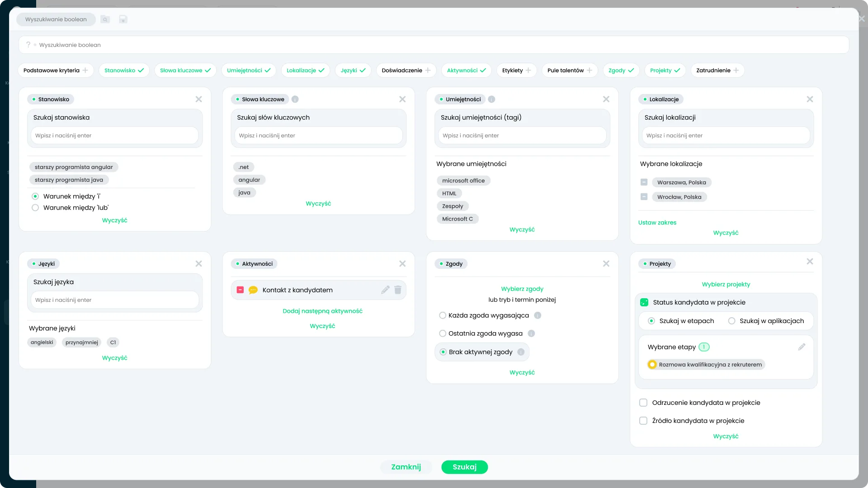Add the Doświadczenie filter section
Screen dimensions: 868x488
tap(406, 70)
